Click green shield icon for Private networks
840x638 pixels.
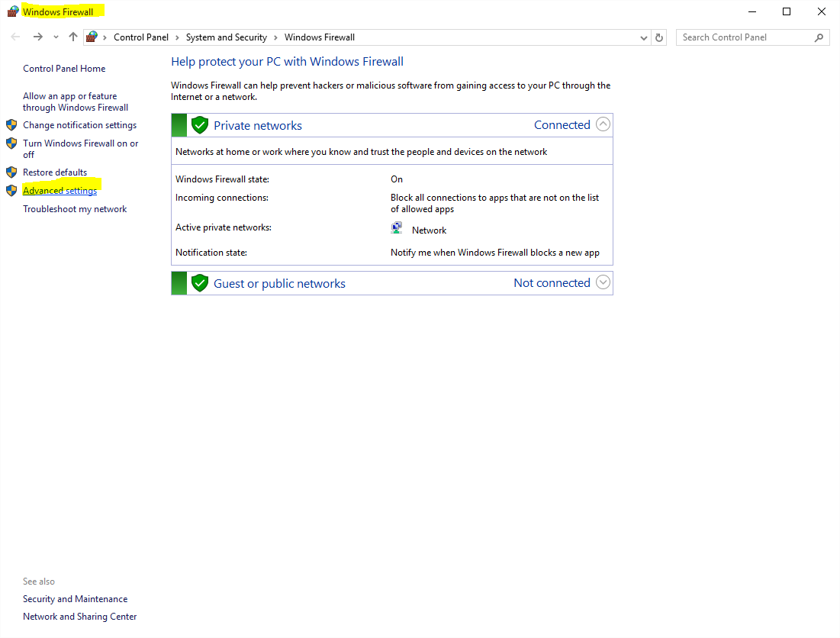pyautogui.click(x=200, y=125)
